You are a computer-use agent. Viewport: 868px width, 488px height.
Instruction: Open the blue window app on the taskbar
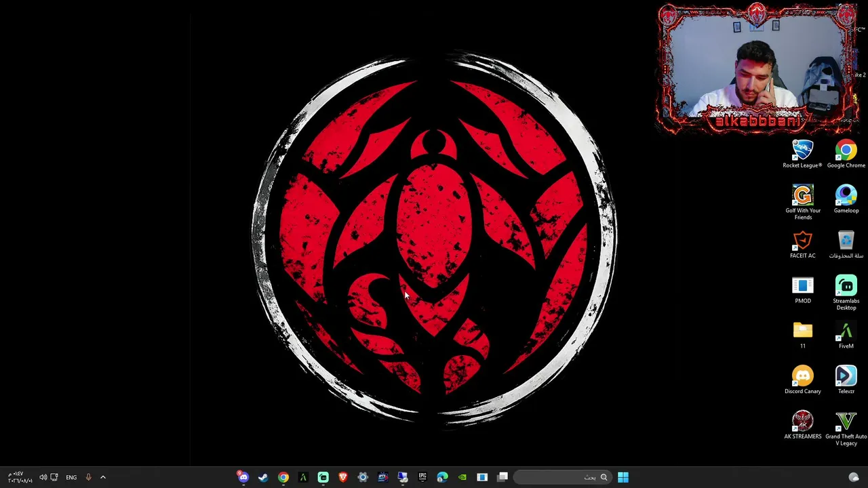coord(482,477)
